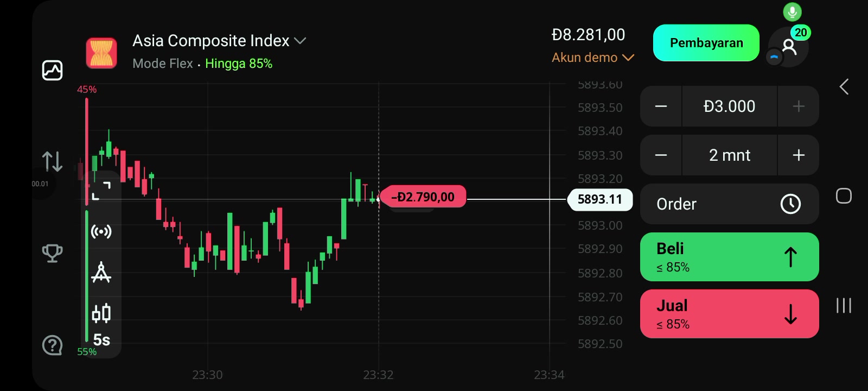Tap the green Beli button

pyautogui.click(x=729, y=257)
